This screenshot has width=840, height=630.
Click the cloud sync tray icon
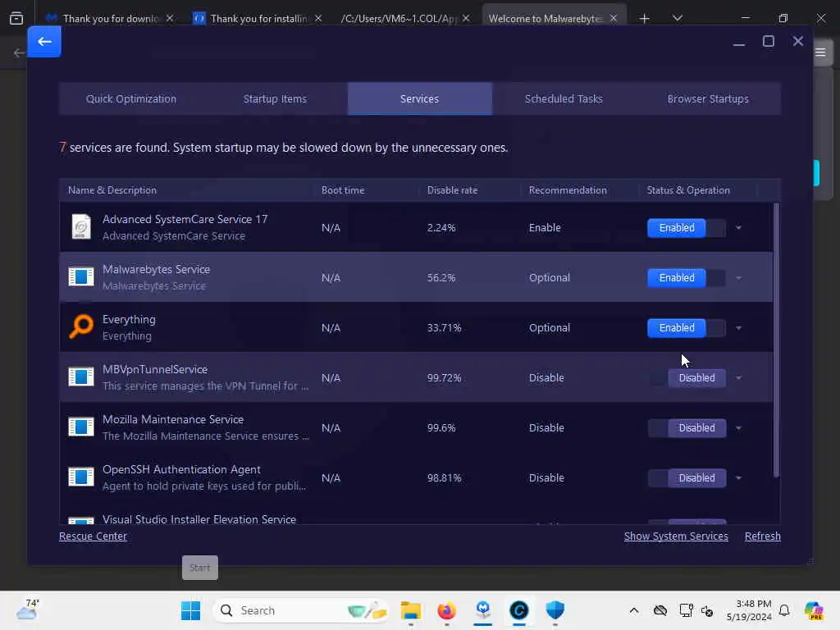(x=660, y=610)
